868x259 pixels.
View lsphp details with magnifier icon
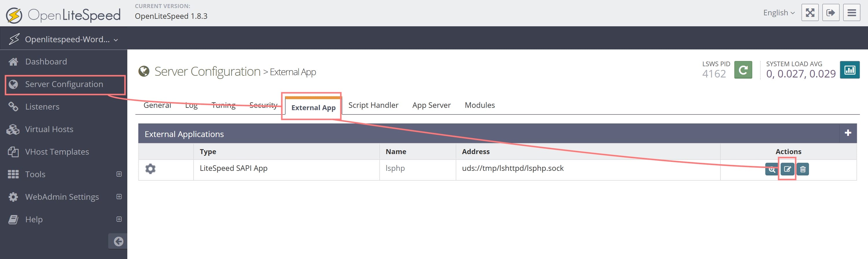click(772, 169)
